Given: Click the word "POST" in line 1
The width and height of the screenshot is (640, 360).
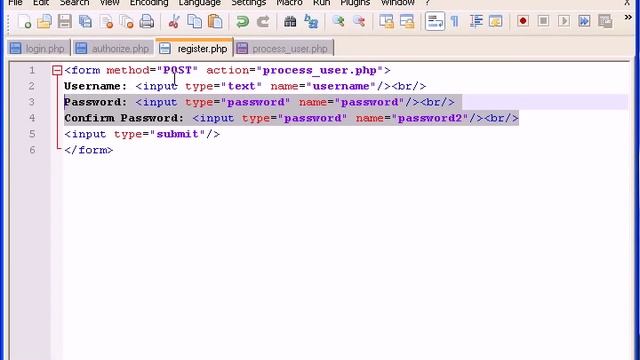Looking at the screenshot, I should click(x=178, y=70).
